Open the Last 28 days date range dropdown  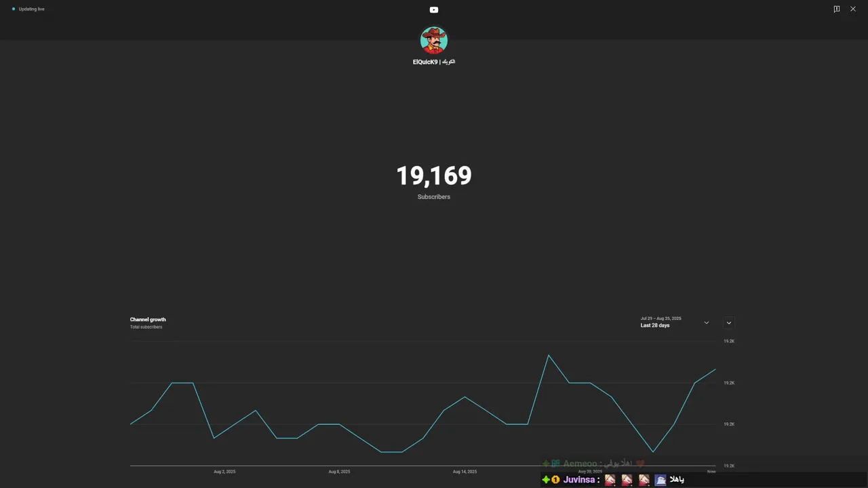pos(675,322)
